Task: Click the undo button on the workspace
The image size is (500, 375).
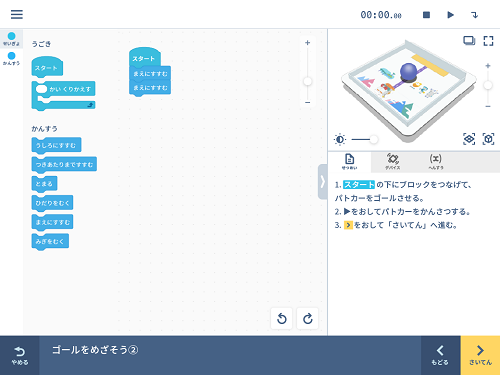Action: [x=282, y=319]
